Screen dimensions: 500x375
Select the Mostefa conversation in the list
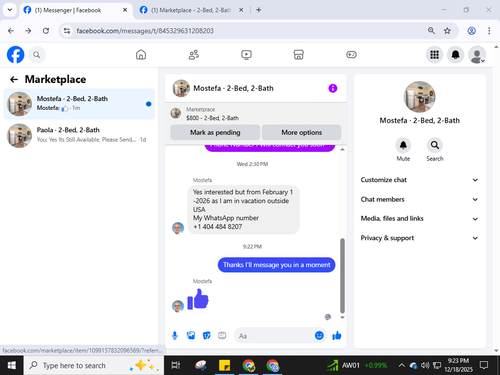[x=79, y=104]
